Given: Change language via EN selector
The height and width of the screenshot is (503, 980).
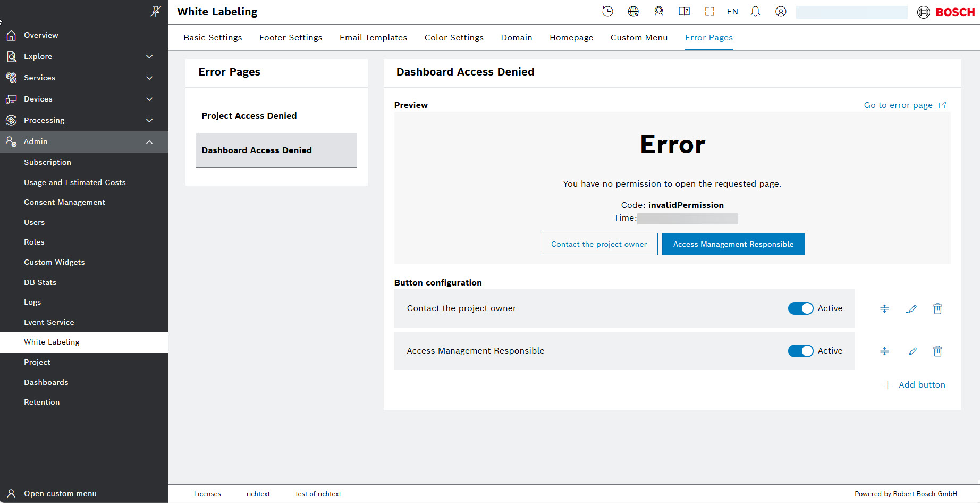Looking at the screenshot, I should tap(732, 12).
